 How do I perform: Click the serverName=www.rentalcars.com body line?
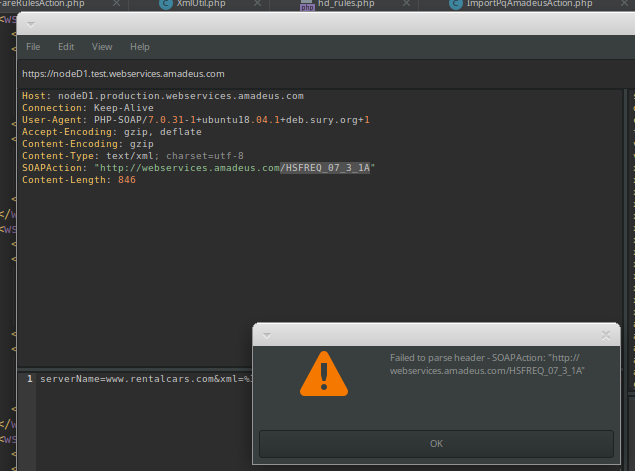pos(146,379)
